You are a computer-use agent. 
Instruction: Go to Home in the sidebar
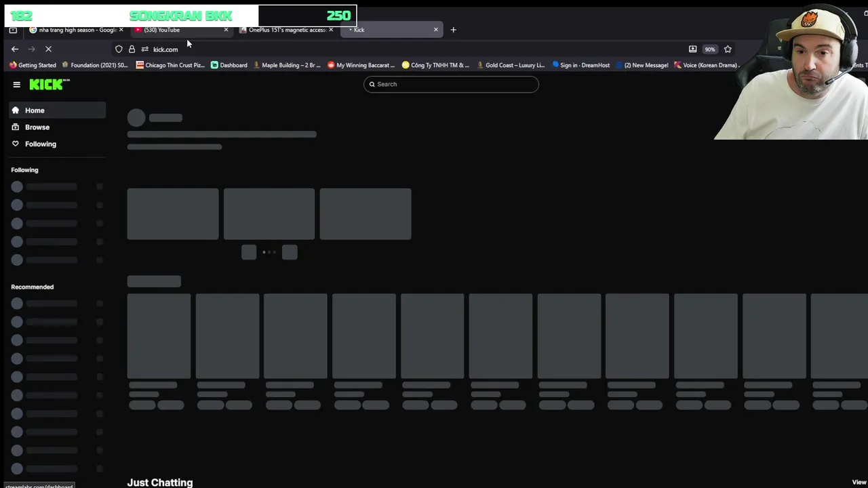pos(58,110)
